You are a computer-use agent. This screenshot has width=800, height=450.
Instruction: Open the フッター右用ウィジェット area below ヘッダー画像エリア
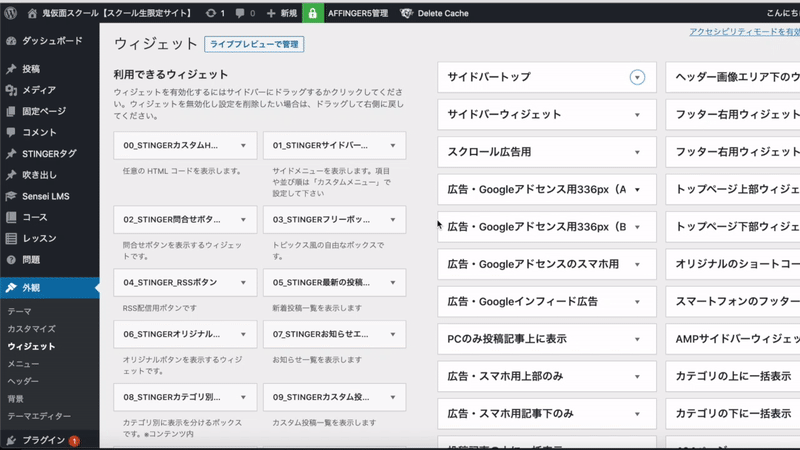733,115
